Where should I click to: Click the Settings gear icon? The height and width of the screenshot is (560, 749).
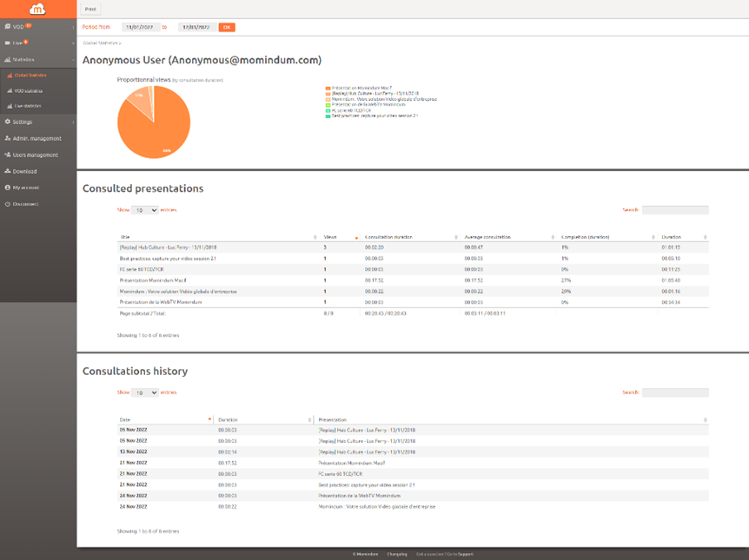pyautogui.click(x=8, y=122)
